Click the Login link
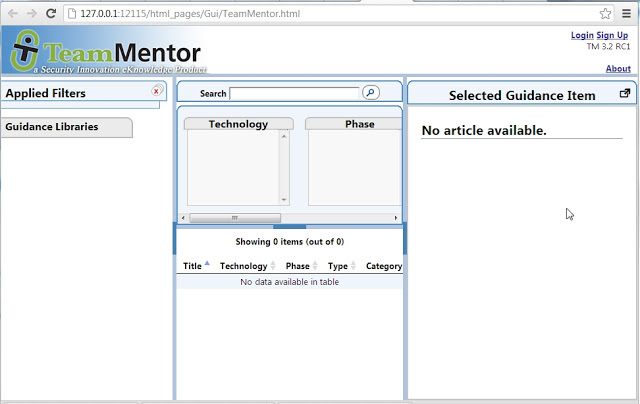The image size is (640, 404). [581, 35]
